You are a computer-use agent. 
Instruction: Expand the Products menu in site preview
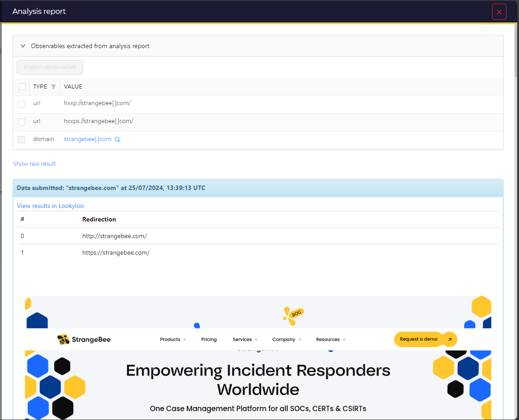[173, 339]
